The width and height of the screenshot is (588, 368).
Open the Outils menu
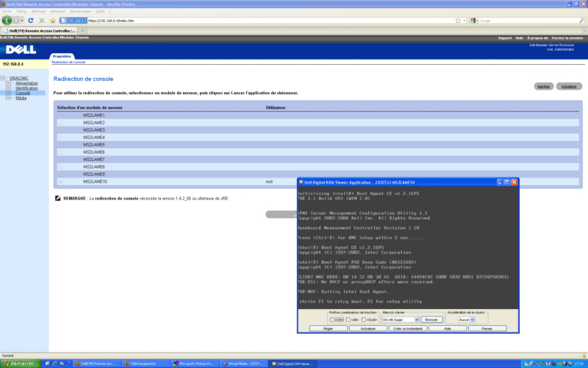coord(100,11)
